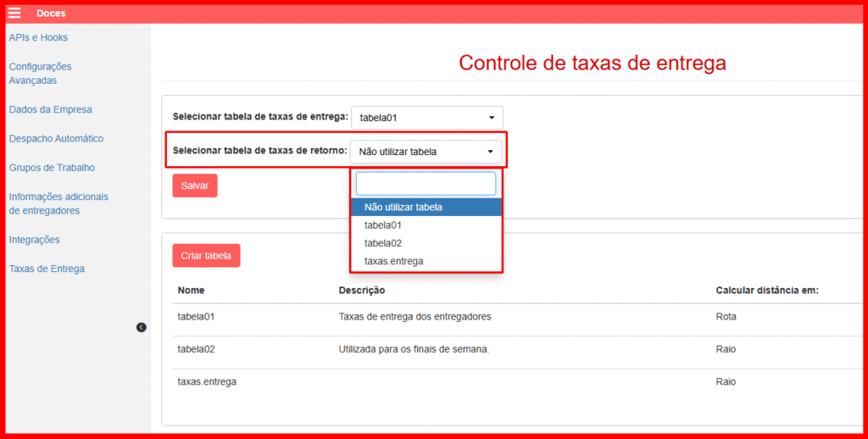The height and width of the screenshot is (439, 868).
Task: Open return fee table dropdown
Action: [x=426, y=152]
